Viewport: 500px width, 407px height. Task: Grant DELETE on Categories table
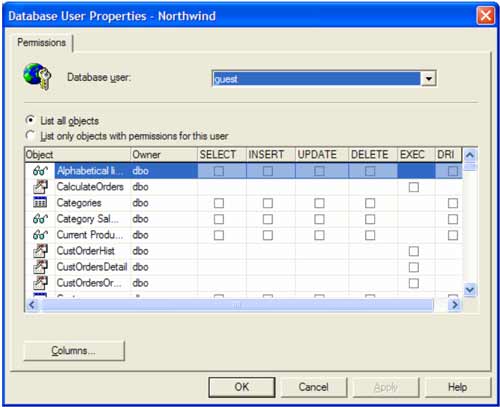coord(370,203)
